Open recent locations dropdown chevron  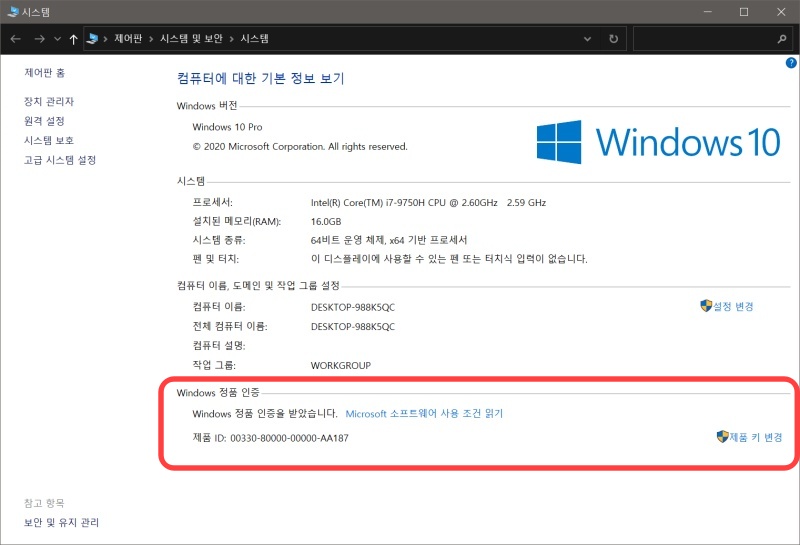click(x=57, y=39)
